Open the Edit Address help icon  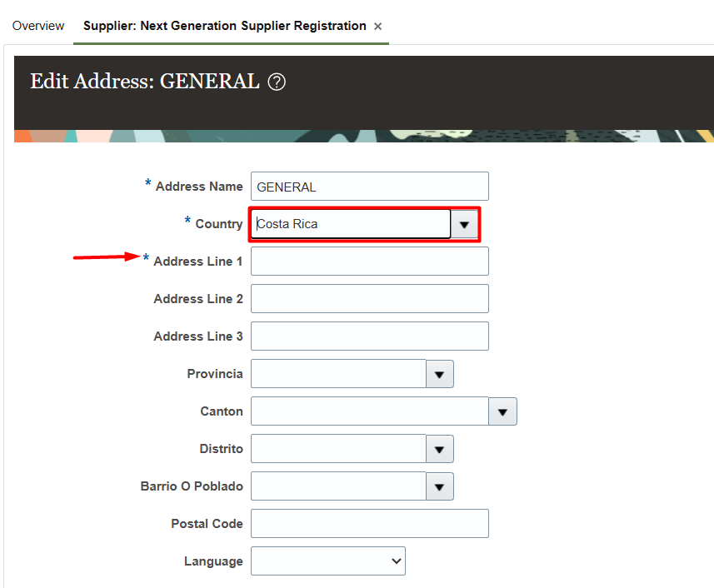pos(275,82)
